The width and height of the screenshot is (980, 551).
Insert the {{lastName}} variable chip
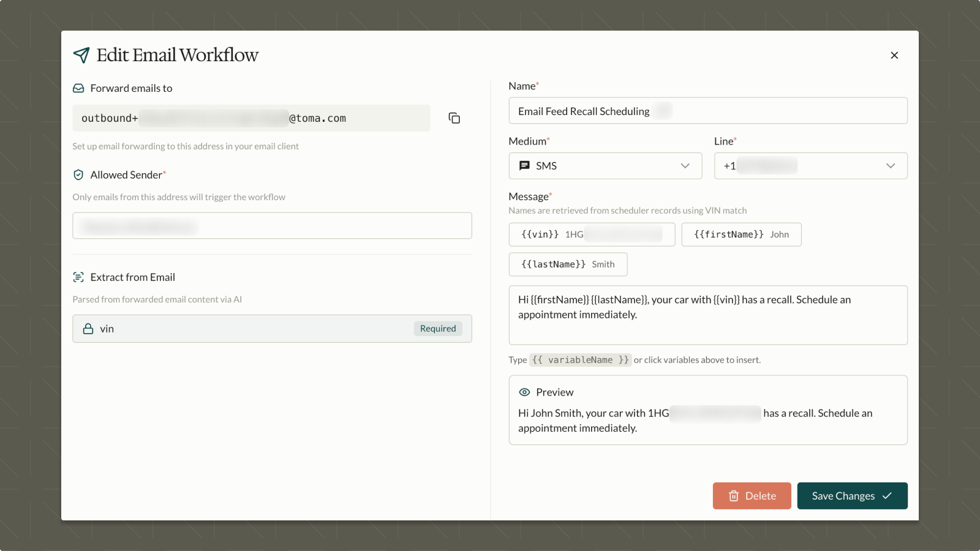(567, 264)
